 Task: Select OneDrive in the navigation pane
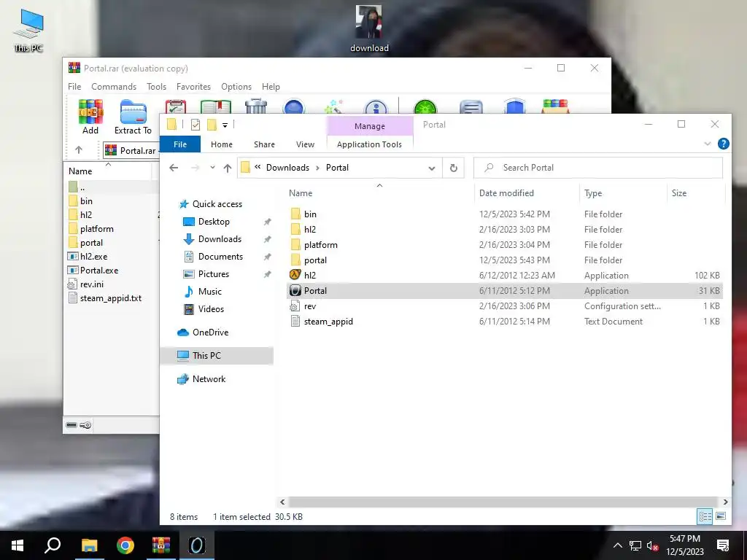point(210,332)
